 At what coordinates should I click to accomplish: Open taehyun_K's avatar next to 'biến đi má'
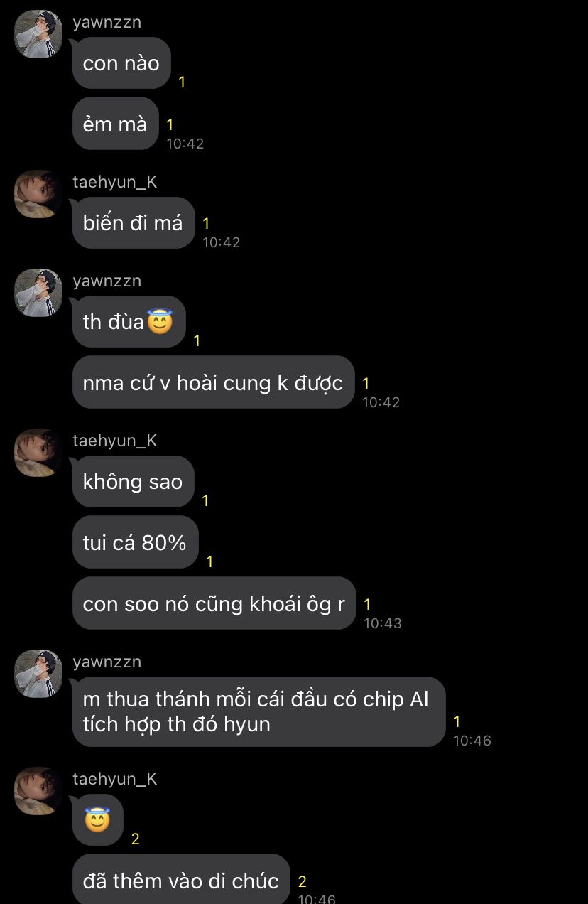pyautogui.click(x=38, y=194)
